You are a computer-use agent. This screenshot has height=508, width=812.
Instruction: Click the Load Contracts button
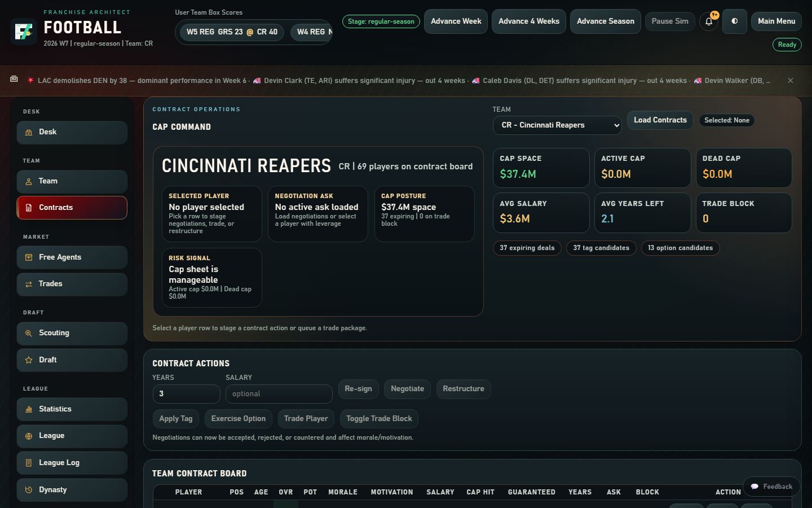coord(660,120)
